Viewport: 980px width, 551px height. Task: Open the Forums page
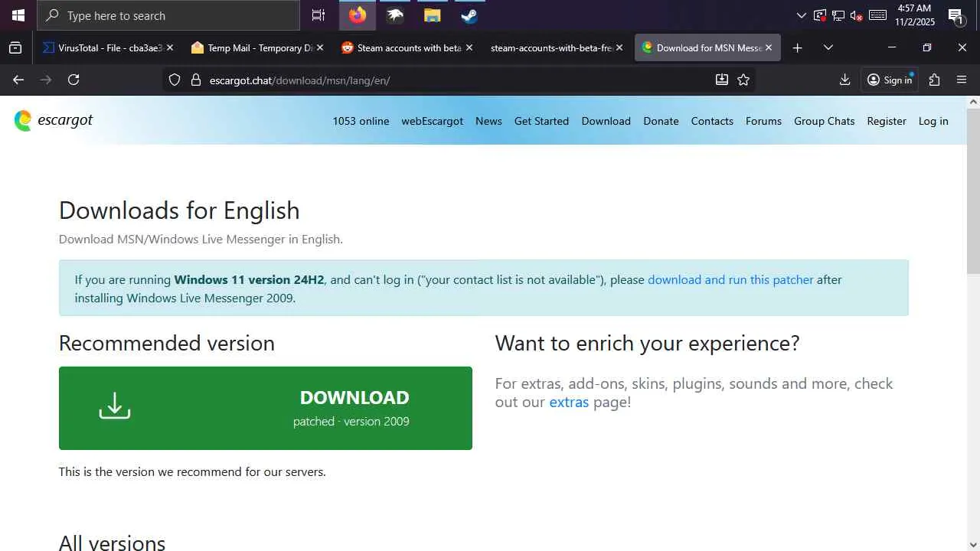[x=763, y=121]
